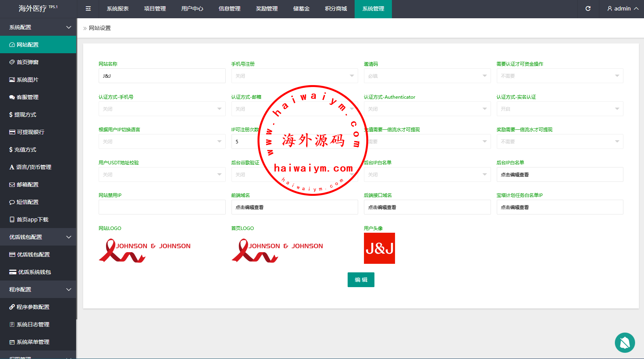This screenshot has width=644, height=359.
Task: Select 充值方式 in the sidebar
Action: (x=38, y=150)
